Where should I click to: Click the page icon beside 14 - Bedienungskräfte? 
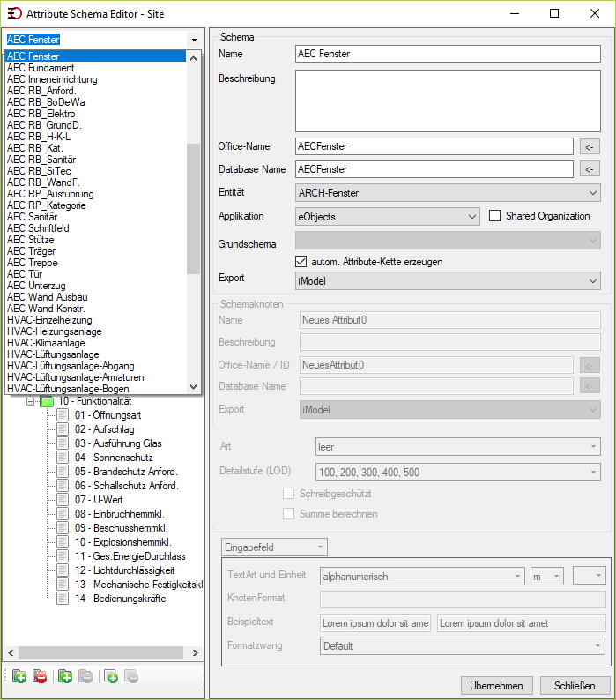coord(63,599)
